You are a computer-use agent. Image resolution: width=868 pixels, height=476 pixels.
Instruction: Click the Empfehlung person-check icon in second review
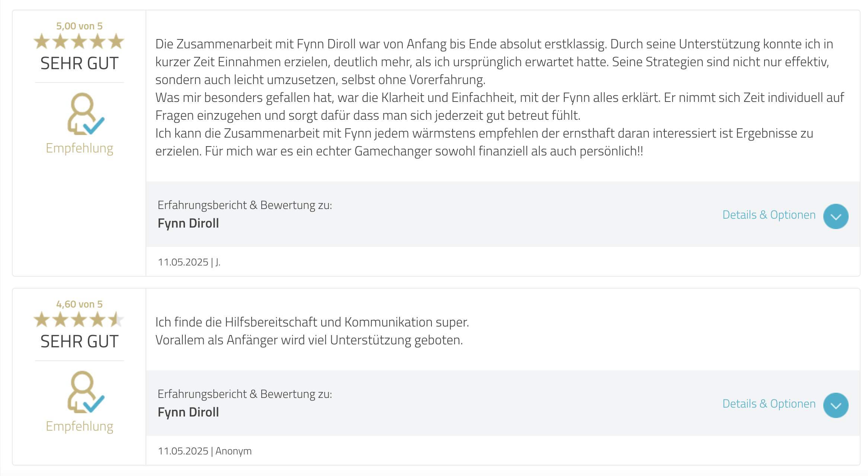(x=86, y=392)
